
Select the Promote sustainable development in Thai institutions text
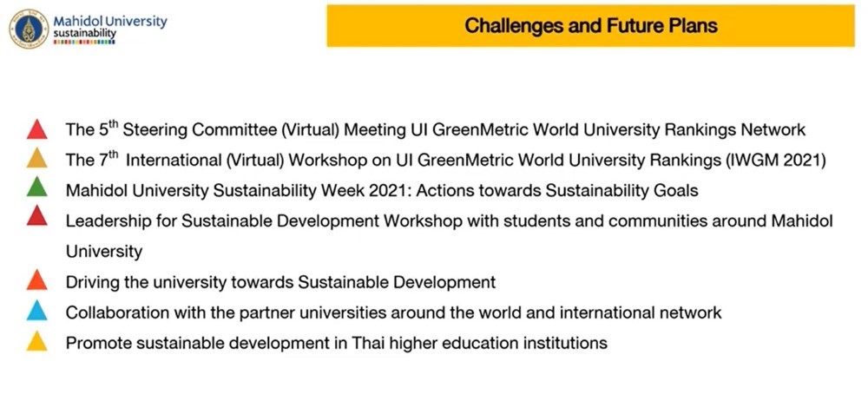tap(336, 343)
